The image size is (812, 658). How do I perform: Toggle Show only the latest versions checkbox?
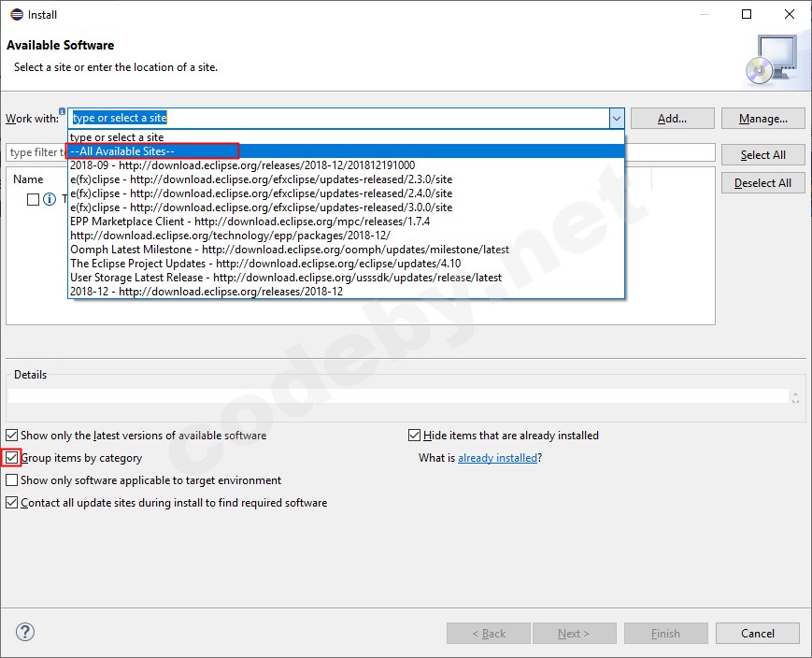pyautogui.click(x=11, y=436)
